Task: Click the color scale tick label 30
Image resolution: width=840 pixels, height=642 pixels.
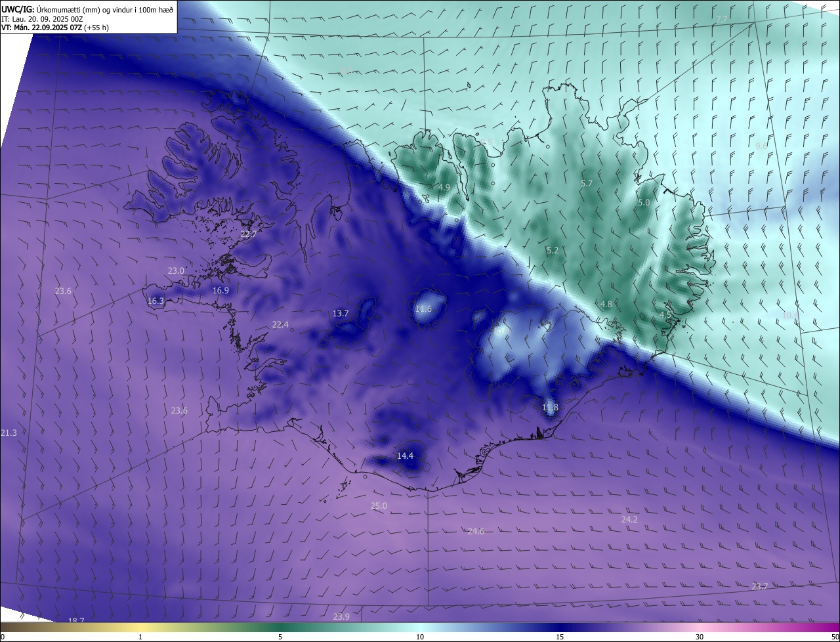Action: coord(700,637)
